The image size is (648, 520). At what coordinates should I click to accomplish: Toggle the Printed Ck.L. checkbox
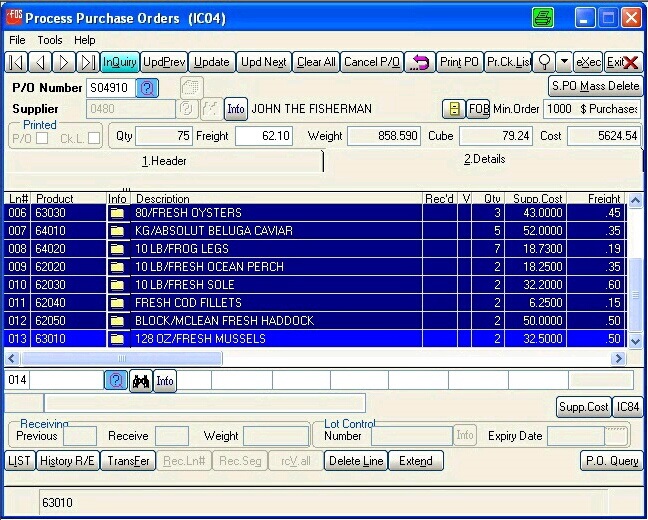click(94, 138)
